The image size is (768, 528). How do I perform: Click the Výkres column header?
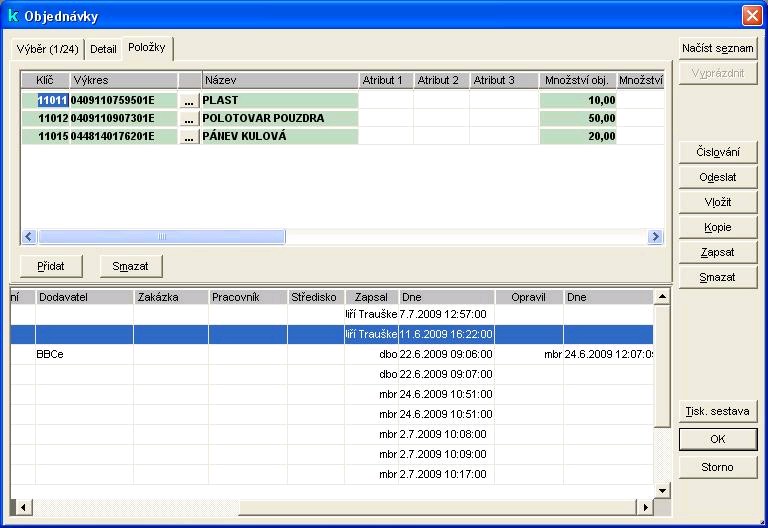[124, 80]
